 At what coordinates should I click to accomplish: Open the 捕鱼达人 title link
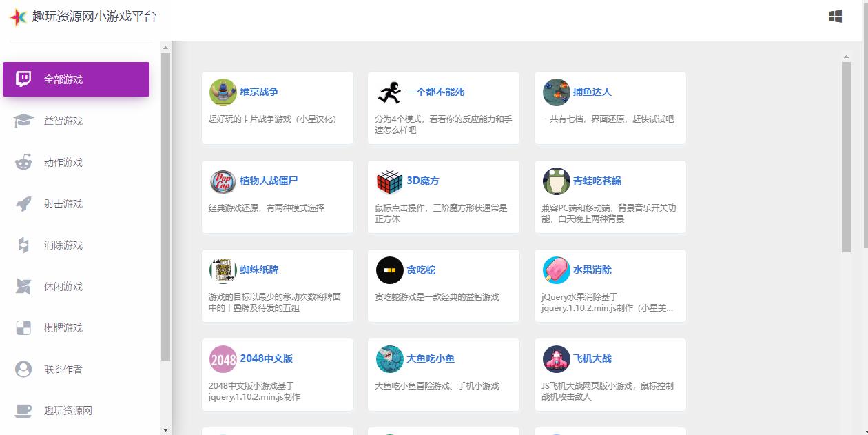tap(592, 92)
